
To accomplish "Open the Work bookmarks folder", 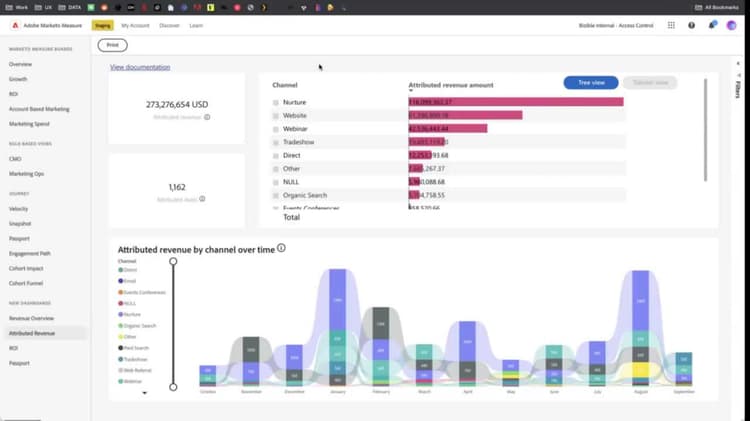I will pyautogui.click(x=17, y=8).
